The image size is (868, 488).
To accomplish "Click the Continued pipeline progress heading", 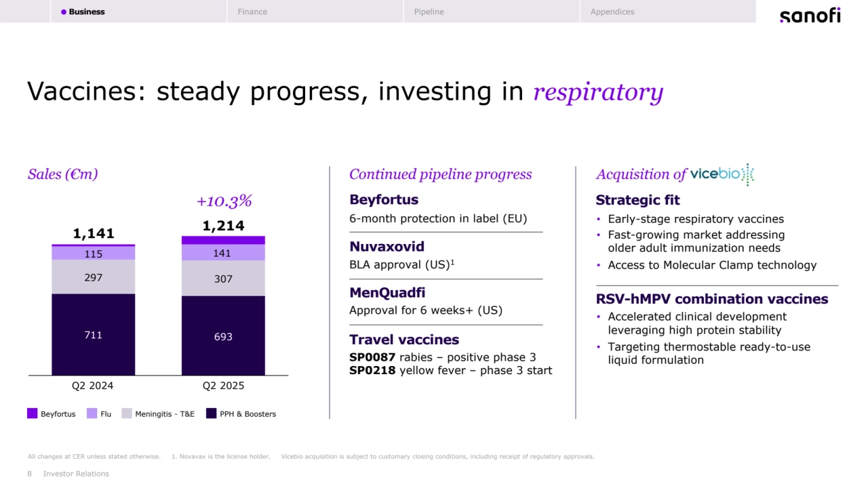I will [440, 174].
